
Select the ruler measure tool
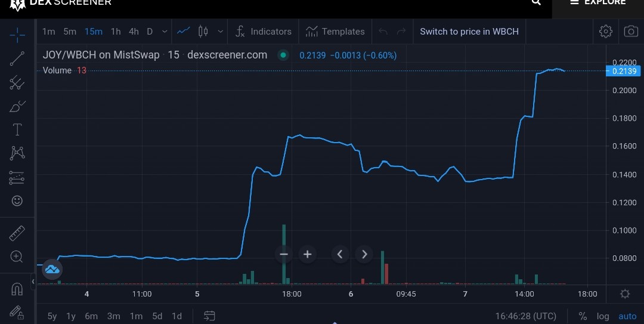[x=17, y=233]
